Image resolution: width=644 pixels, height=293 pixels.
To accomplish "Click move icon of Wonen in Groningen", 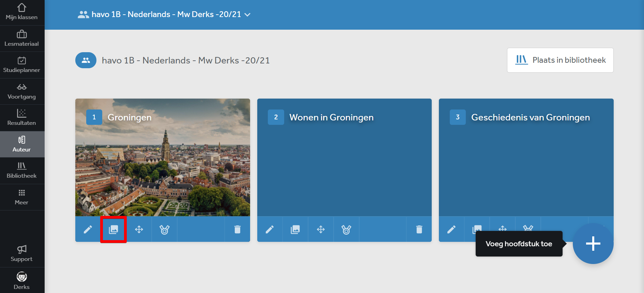I will tap(321, 229).
